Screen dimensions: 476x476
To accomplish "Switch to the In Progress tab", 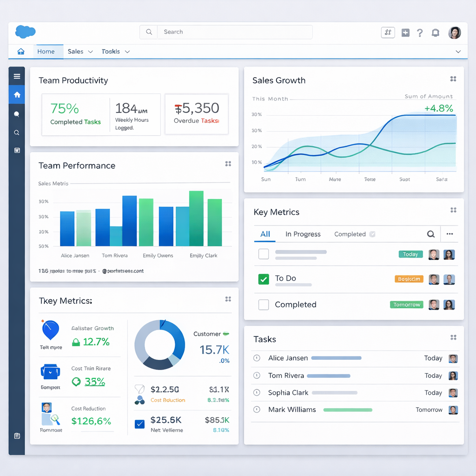I will [303, 234].
